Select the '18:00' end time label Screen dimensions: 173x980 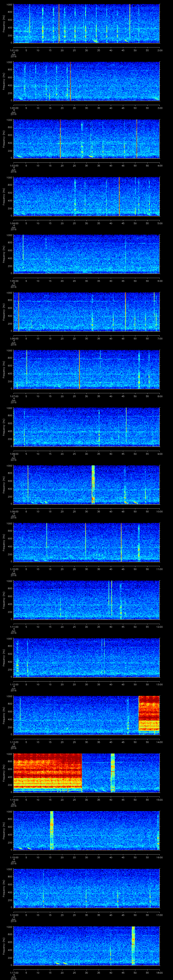[159, 972]
